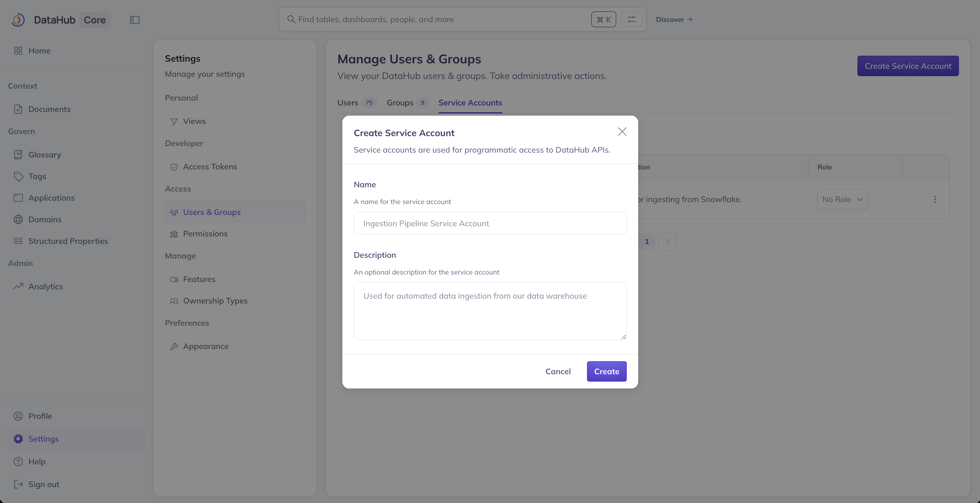Open search filter settings icon
Viewport: 980px width, 503px height.
632,19
